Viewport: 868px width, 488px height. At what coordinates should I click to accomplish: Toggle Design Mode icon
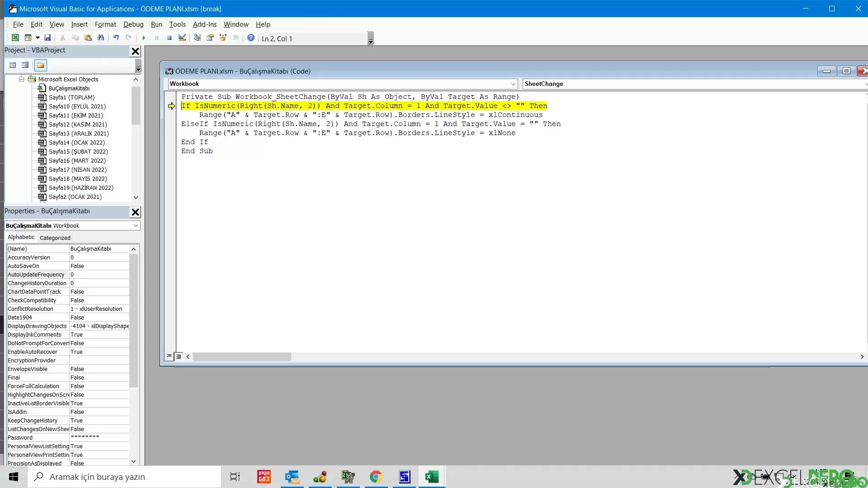tap(182, 38)
